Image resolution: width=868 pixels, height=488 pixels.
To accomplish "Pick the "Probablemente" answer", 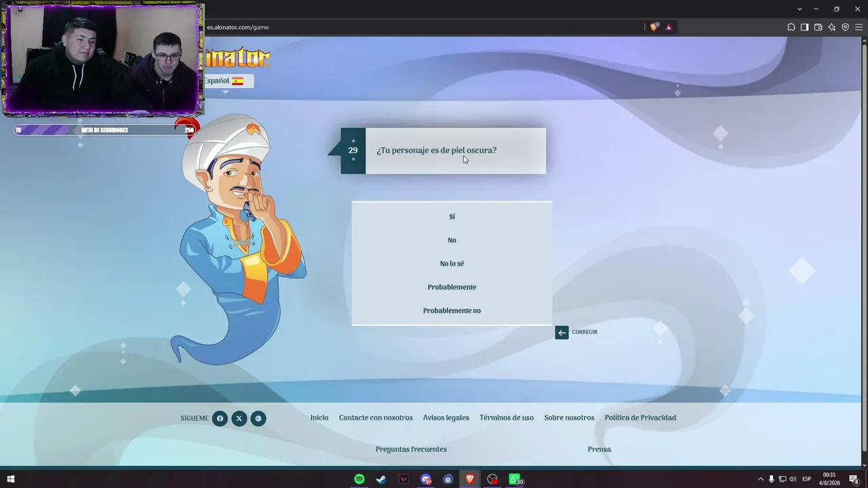I will coord(452,287).
